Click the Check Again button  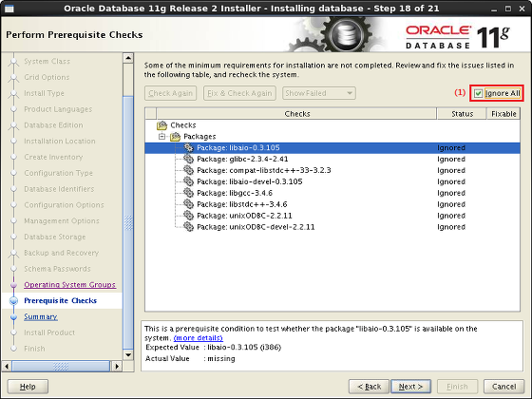click(170, 93)
